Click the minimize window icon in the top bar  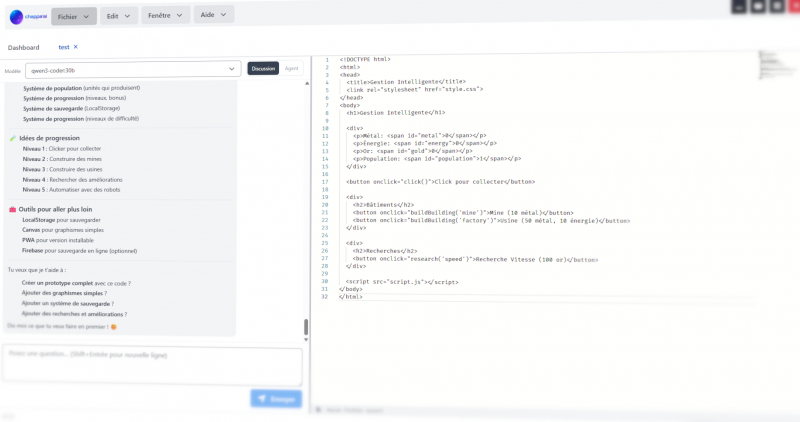[738, 6]
